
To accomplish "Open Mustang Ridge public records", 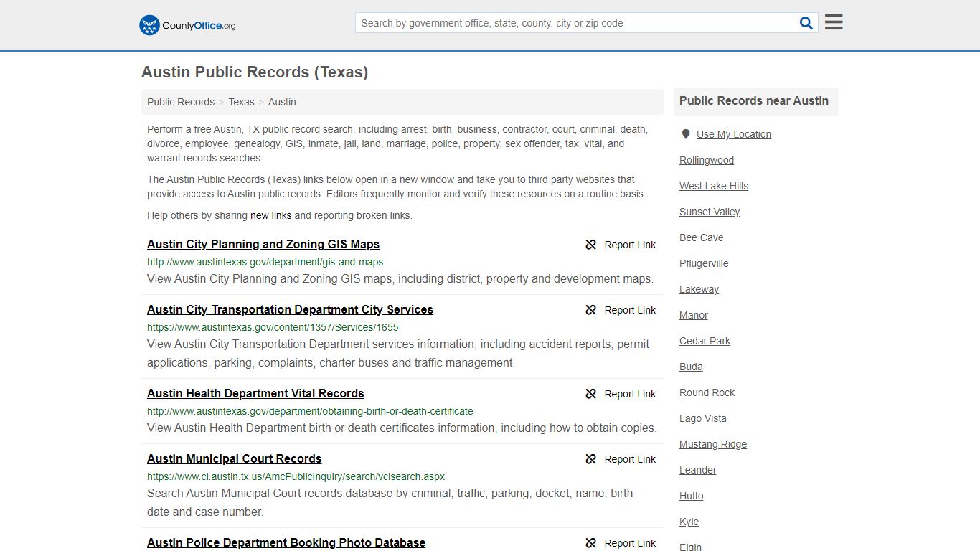I will pyautogui.click(x=713, y=444).
